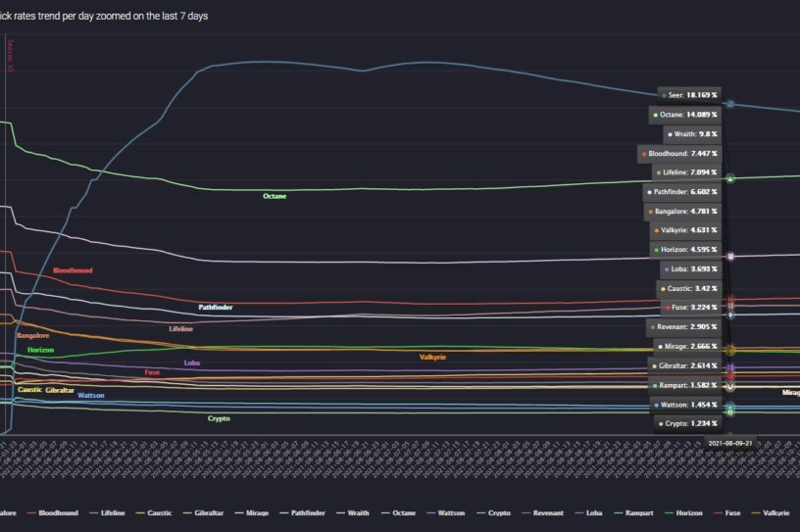Click the 'Bloodhound: 7.447 %' tooltip entry
The height and width of the screenshot is (532, 800).
coord(679,154)
